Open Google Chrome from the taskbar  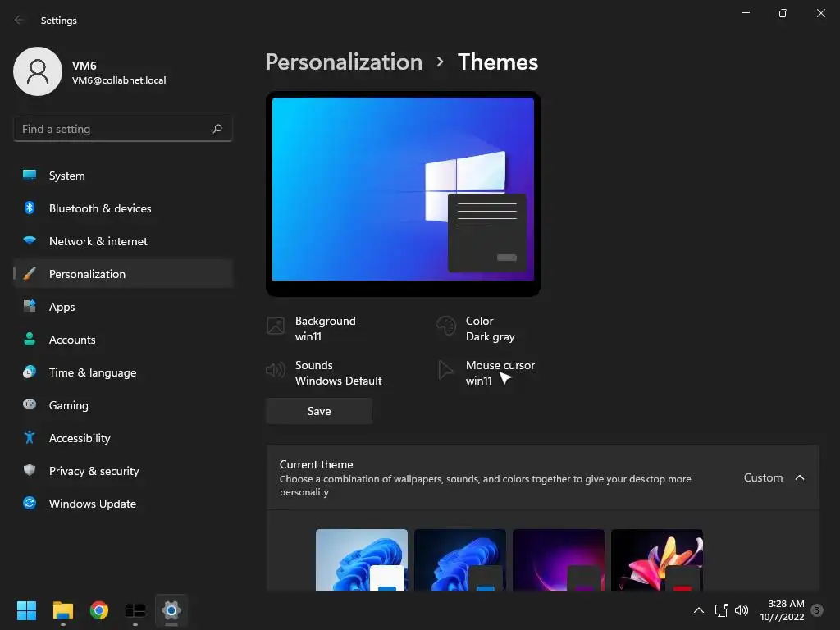[99, 610]
